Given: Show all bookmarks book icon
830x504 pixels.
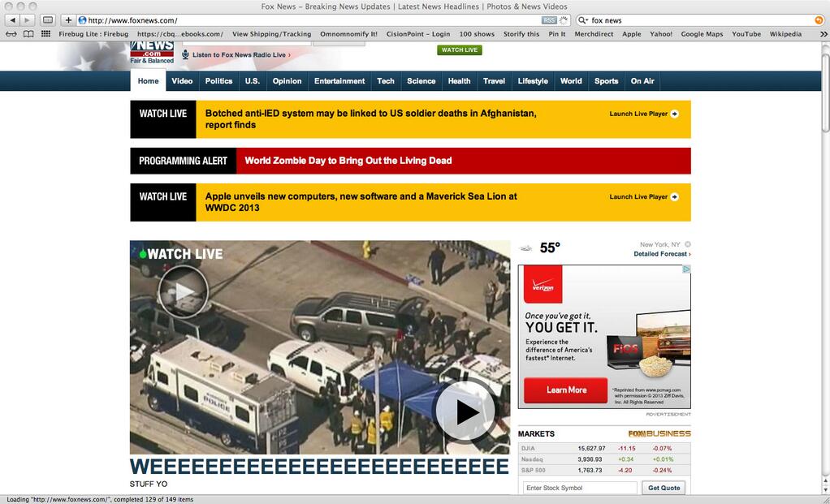Looking at the screenshot, I should 28,34.
